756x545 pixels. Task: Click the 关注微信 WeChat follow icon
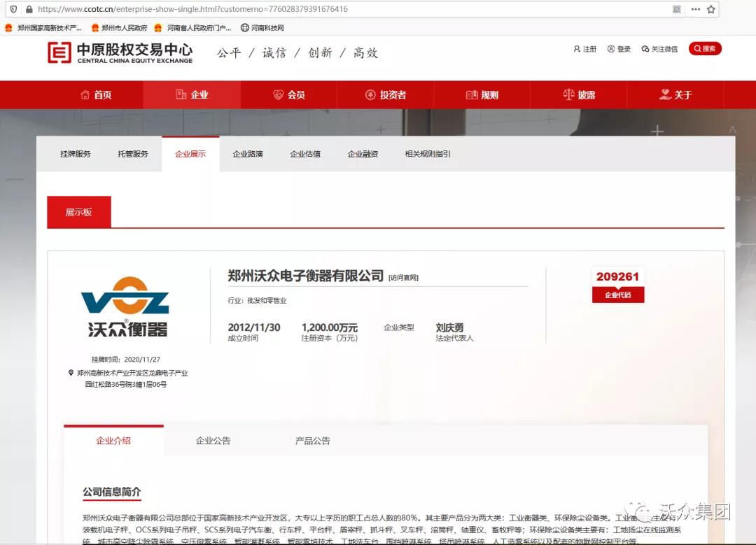click(659, 49)
